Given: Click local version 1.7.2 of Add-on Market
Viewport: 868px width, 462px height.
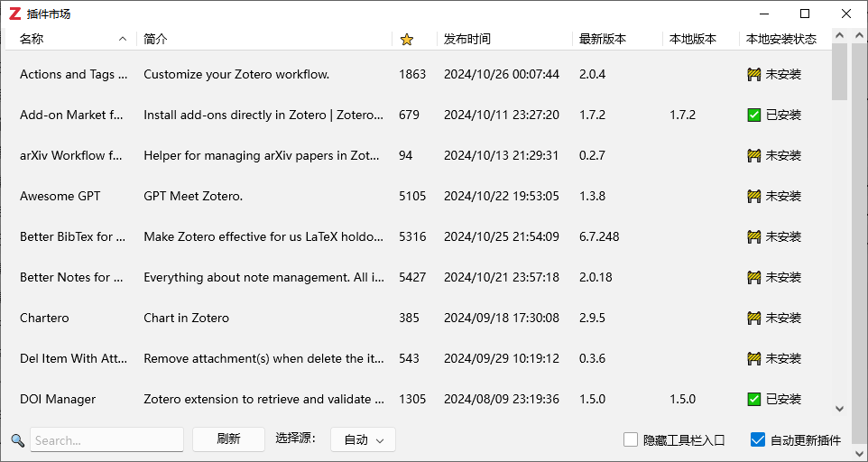Looking at the screenshot, I should click(682, 115).
